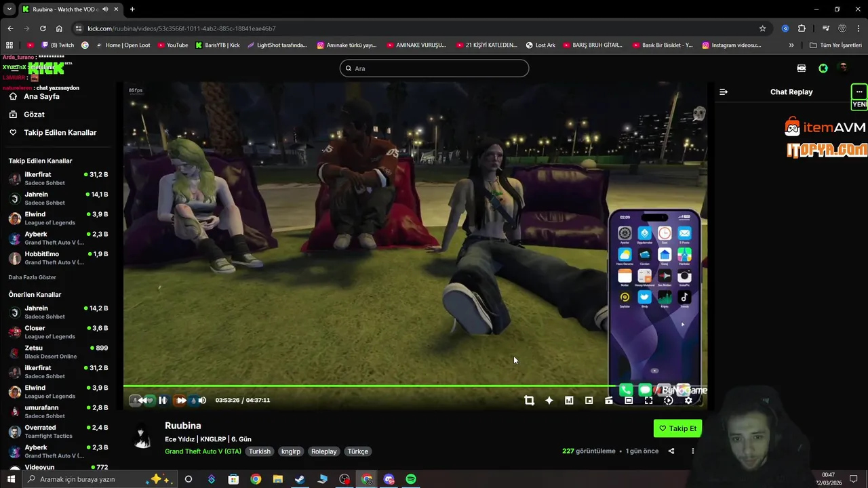Select the Turkish tag
This screenshot has width=868, height=488.
coord(259,451)
